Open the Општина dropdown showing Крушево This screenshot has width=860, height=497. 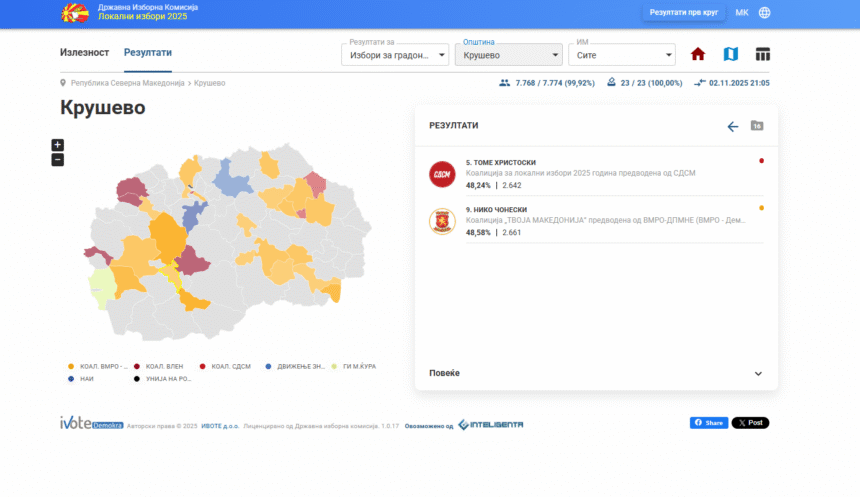coord(510,55)
